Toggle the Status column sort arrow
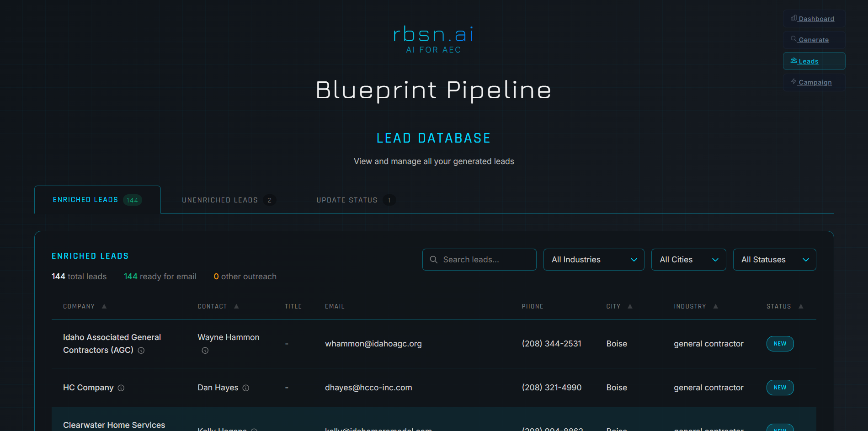 click(800, 306)
